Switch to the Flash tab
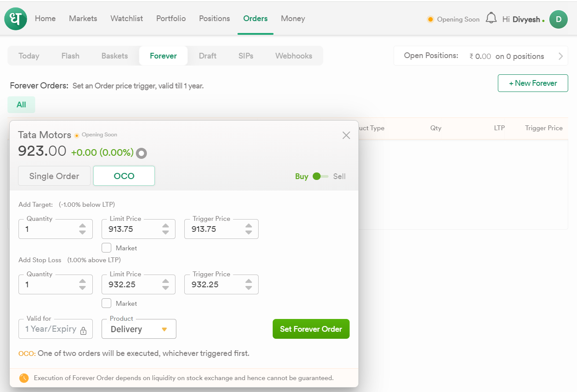 click(x=70, y=56)
